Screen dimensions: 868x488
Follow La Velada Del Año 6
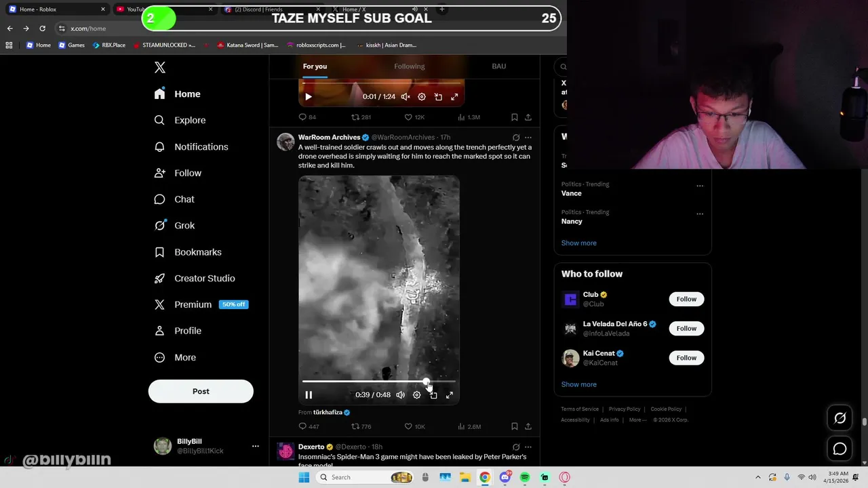pyautogui.click(x=686, y=328)
